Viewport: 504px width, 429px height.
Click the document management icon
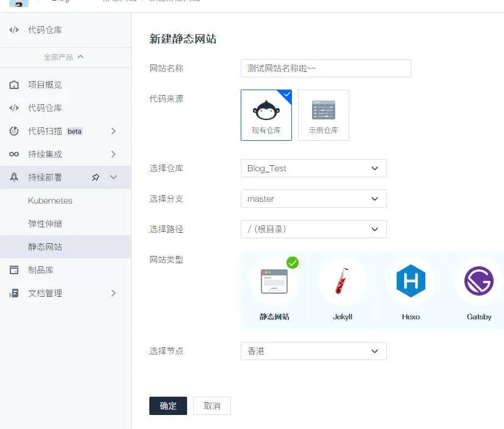[x=14, y=293]
